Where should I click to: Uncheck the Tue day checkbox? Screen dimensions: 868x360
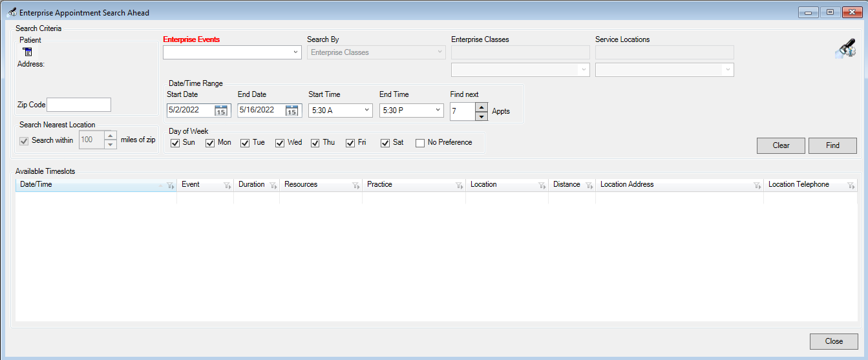(x=245, y=143)
